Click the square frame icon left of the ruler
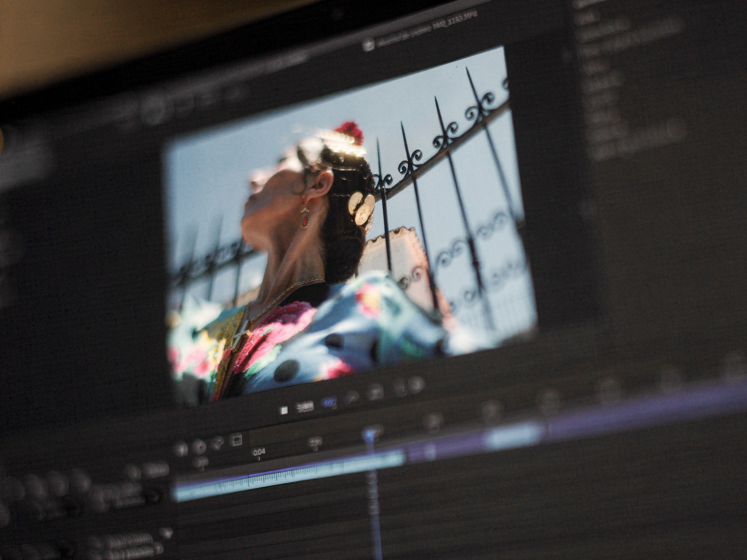 [237, 440]
